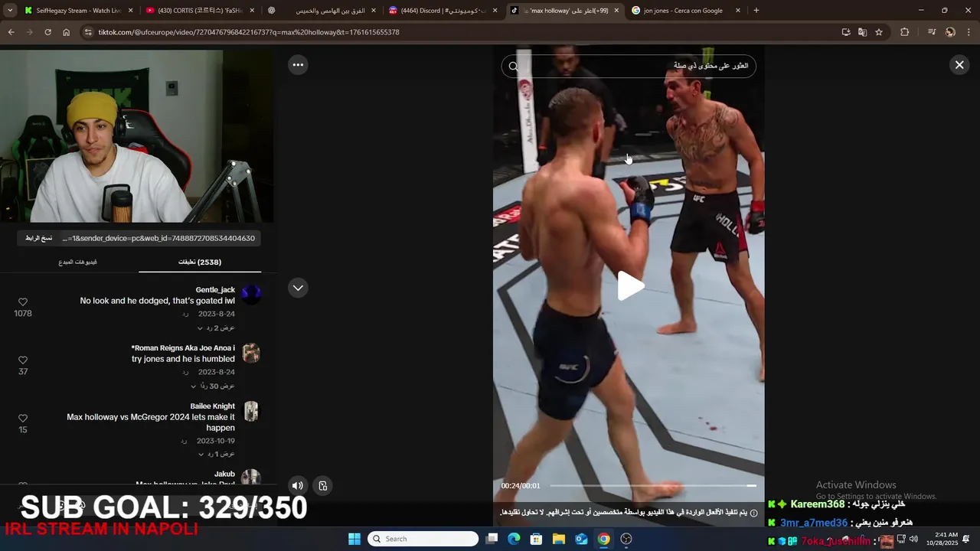View site information icon in address bar
980x551 pixels.
88,32
